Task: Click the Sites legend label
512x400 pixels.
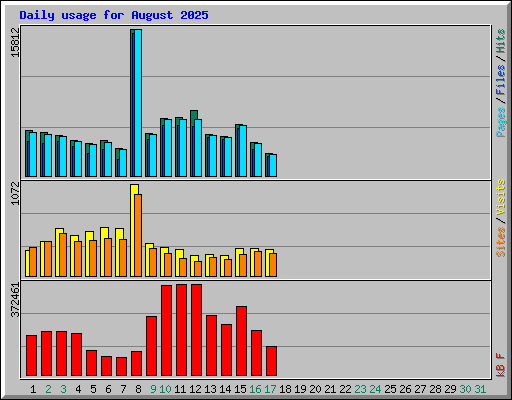Action: coord(501,242)
